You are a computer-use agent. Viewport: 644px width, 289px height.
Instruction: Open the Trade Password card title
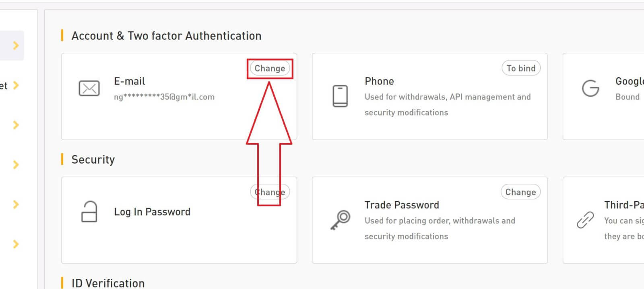[402, 205]
